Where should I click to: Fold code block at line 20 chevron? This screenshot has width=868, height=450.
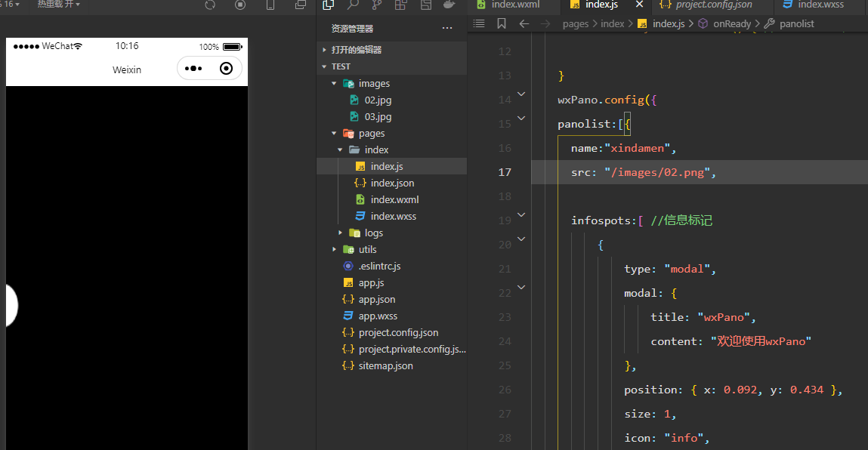point(521,239)
